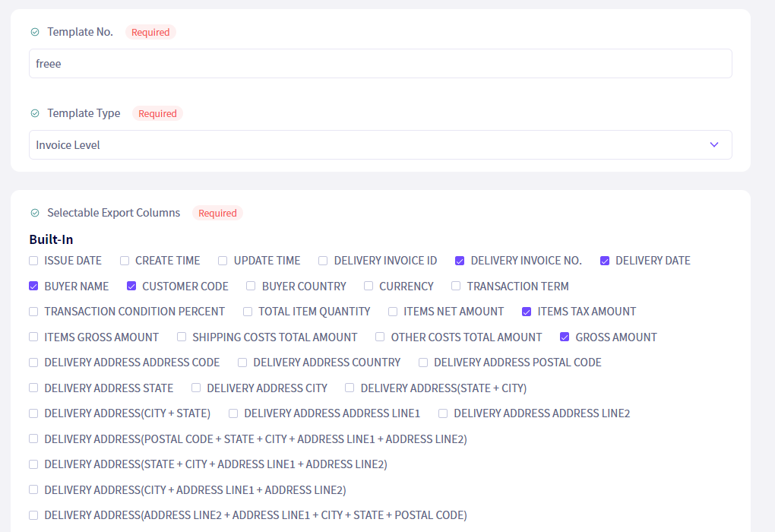
Task: Disable the DELIVERY DATE checkbox
Action: tap(605, 261)
